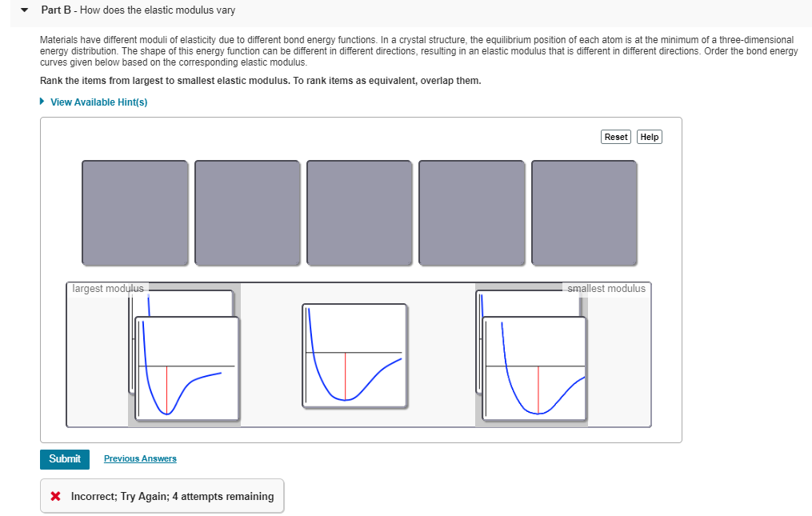Click the Help button
The height and width of the screenshot is (516, 812).
pos(649,137)
